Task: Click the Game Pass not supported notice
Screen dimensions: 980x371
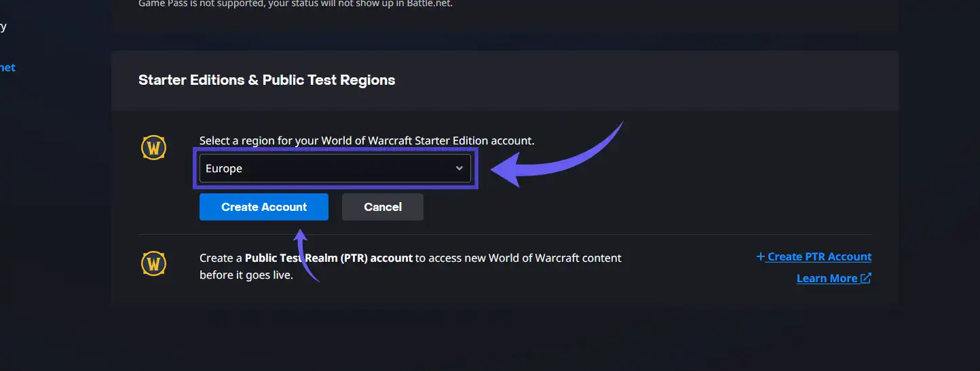Action: tap(295, 3)
